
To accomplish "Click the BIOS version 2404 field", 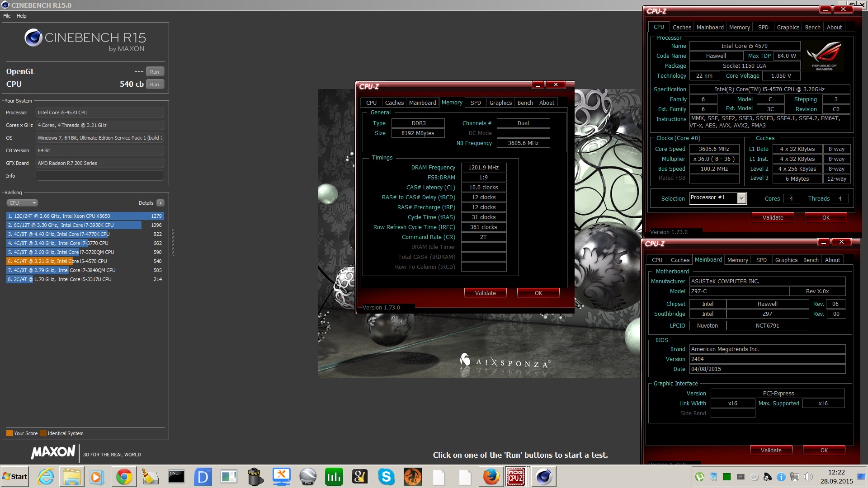I will (x=767, y=359).
